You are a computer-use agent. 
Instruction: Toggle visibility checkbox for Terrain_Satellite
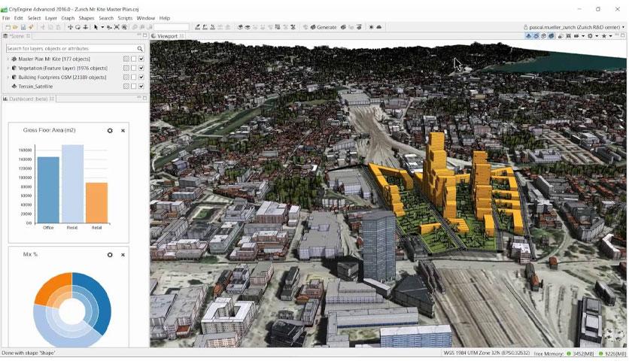(141, 86)
